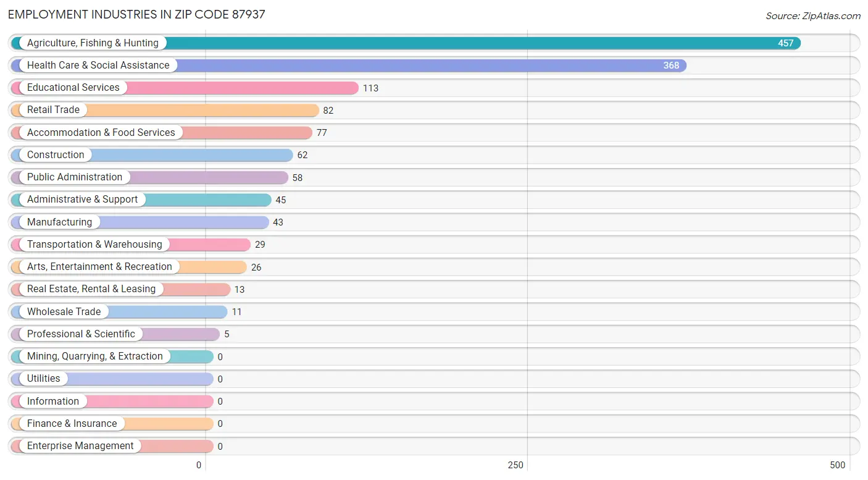Select the Transportation & Warehousing label
This screenshot has width=868, height=480.
94,245
